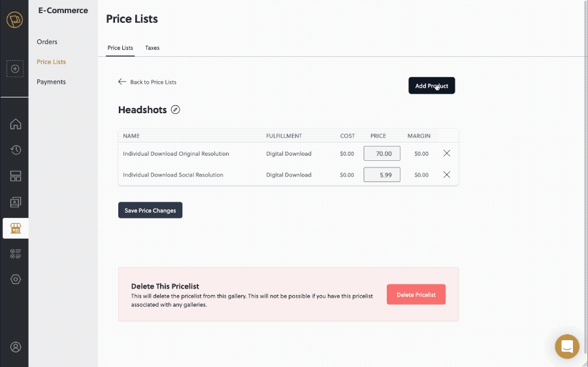Open the layout grid icon in sidebar
The image size is (588, 367).
coord(16,176)
